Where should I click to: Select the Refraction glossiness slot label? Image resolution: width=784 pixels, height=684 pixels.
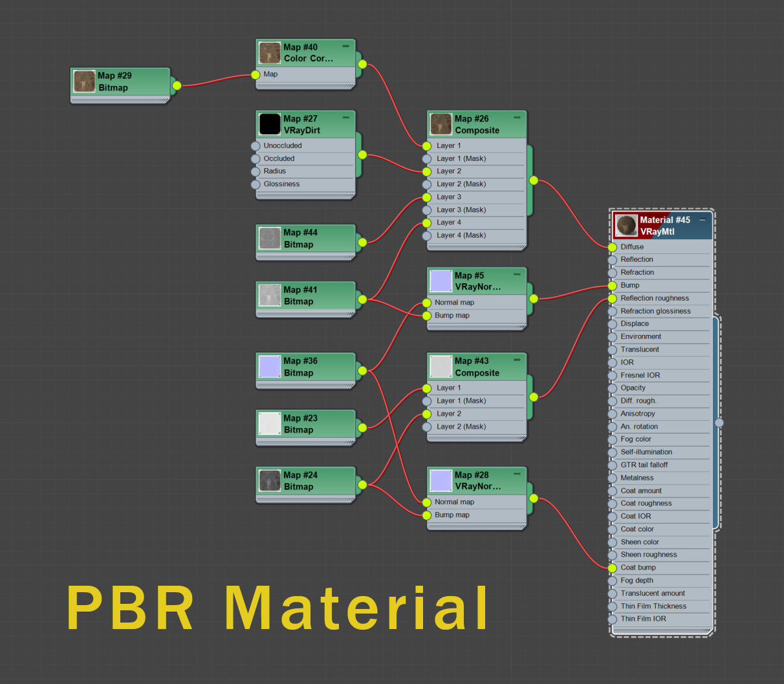pyautogui.click(x=655, y=311)
